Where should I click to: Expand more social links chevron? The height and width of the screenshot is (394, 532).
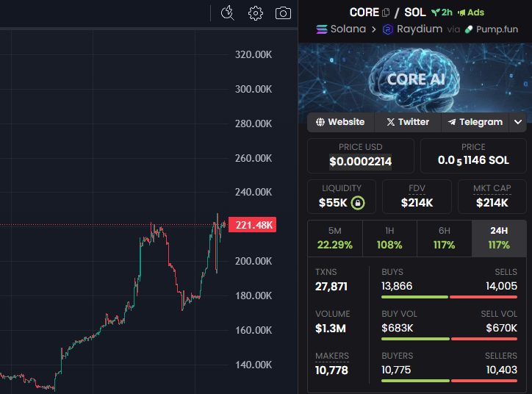click(518, 122)
